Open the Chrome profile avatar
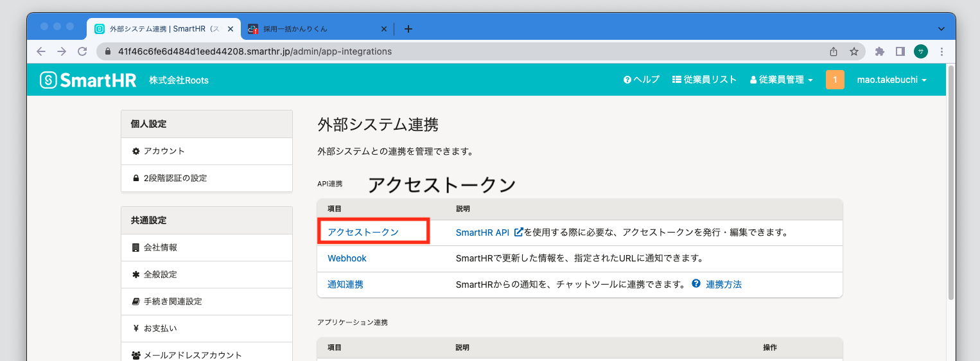 pyautogui.click(x=921, y=51)
